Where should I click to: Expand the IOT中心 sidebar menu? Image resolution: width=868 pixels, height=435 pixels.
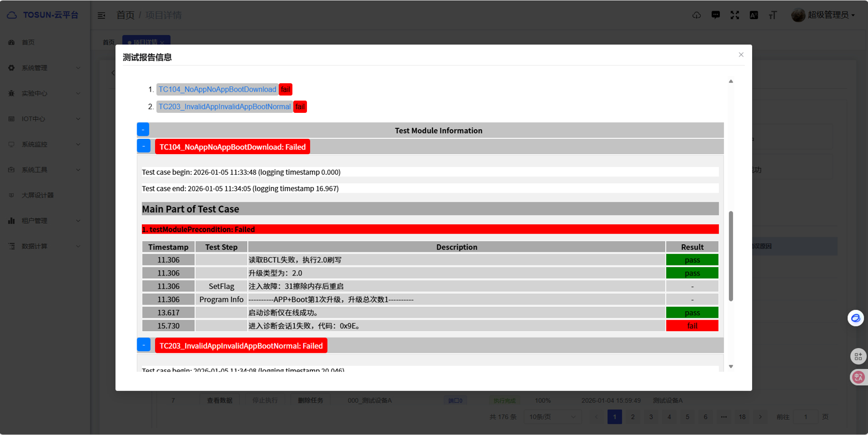click(x=45, y=119)
